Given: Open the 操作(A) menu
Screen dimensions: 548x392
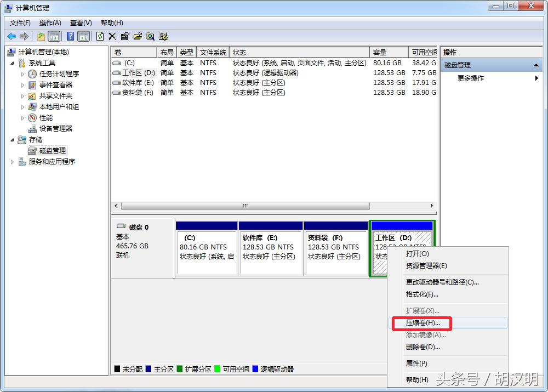Looking at the screenshot, I should point(50,23).
